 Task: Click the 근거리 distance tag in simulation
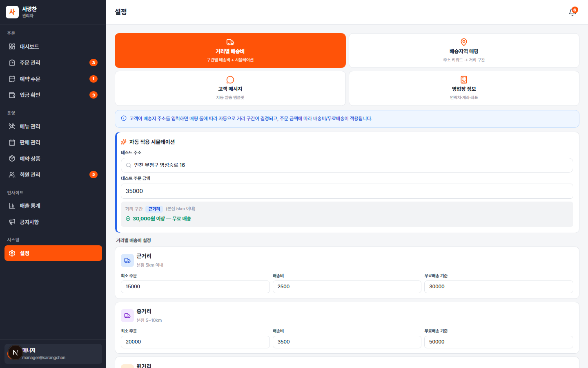tap(154, 209)
